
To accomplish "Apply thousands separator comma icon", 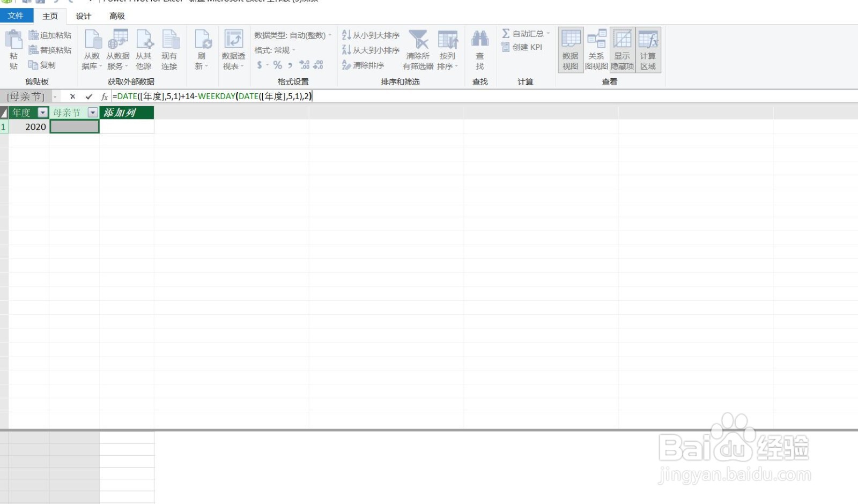I will (x=290, y=65).
